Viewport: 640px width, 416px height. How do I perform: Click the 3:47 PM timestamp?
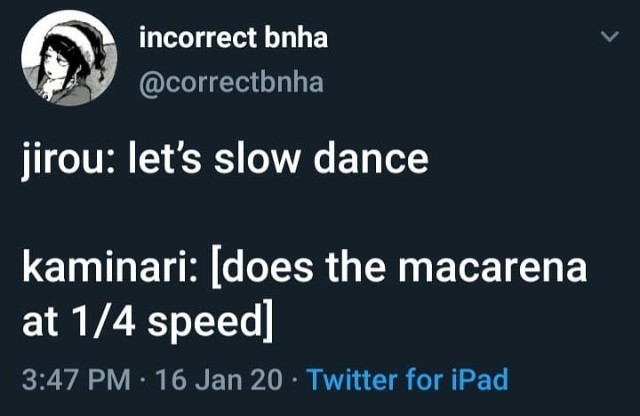pyautogui.click(x=75, y=380)
